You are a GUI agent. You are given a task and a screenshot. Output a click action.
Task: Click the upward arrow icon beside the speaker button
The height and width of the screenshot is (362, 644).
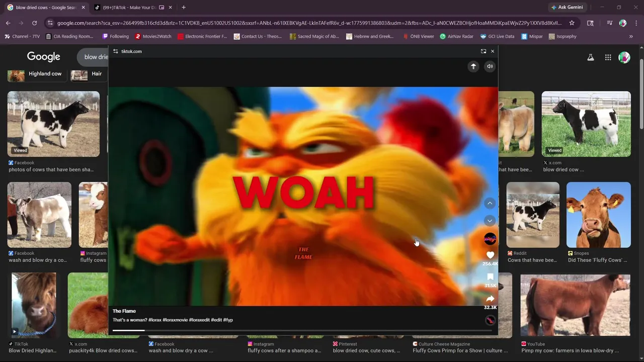click(x=473, y=66)
